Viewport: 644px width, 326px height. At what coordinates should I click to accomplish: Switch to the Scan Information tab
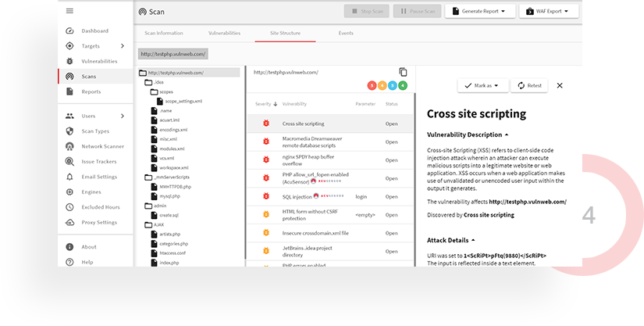(x=164, y=33)
